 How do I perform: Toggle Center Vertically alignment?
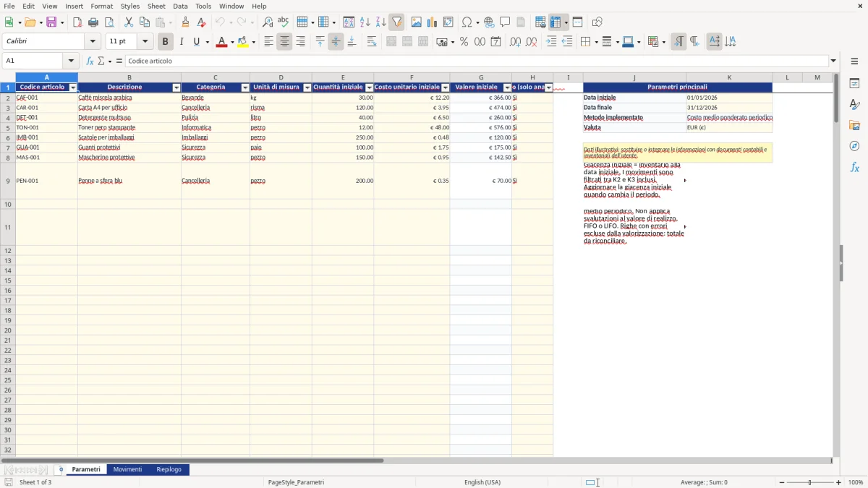336,42
